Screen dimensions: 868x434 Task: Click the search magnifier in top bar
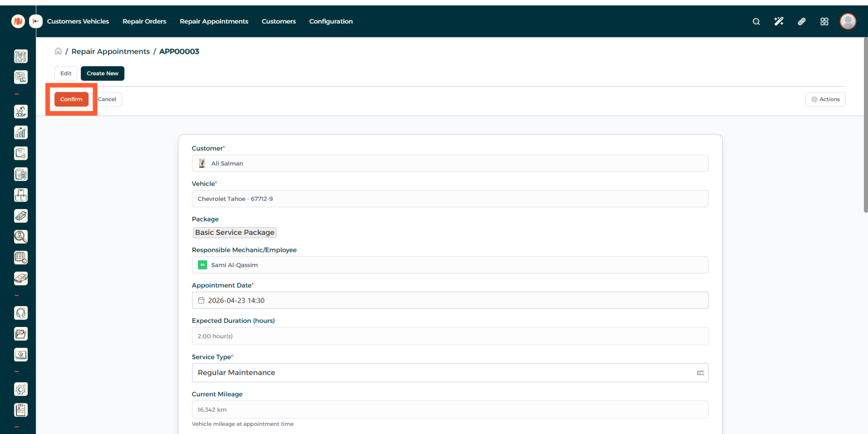click(x=756, y=22)
